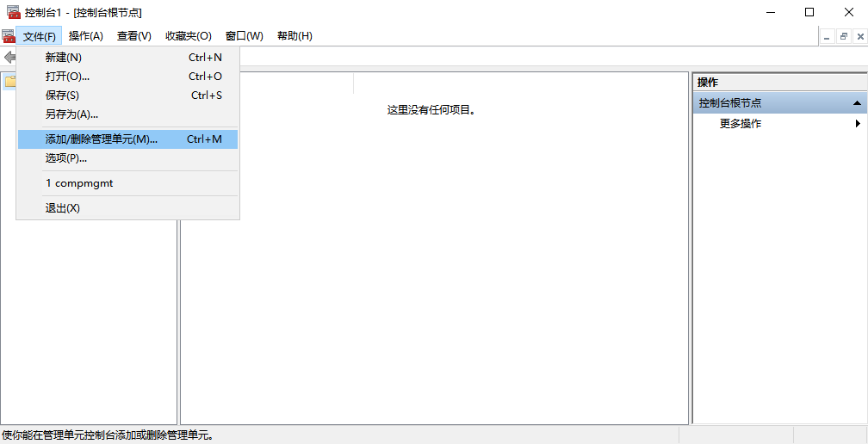Click the MMC toolbox icon in the menu bar
This screenshot has height=444, width=868.
pyautogui.click(x=9, y=36)
